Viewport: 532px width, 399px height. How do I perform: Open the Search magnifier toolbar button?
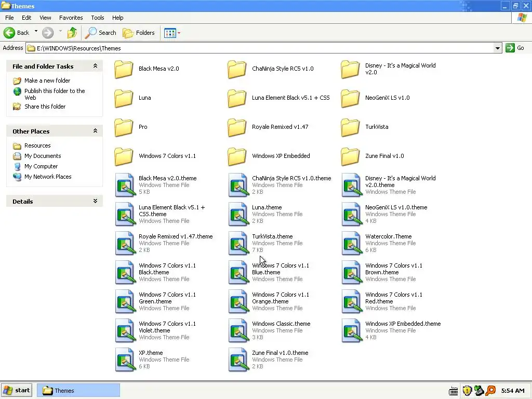100,33
